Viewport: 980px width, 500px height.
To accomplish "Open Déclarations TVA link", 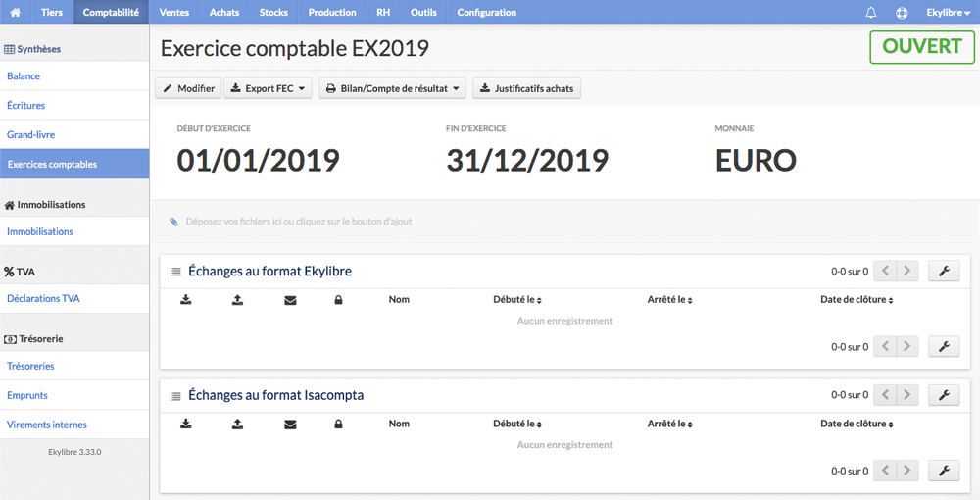I will pos(74,299).
